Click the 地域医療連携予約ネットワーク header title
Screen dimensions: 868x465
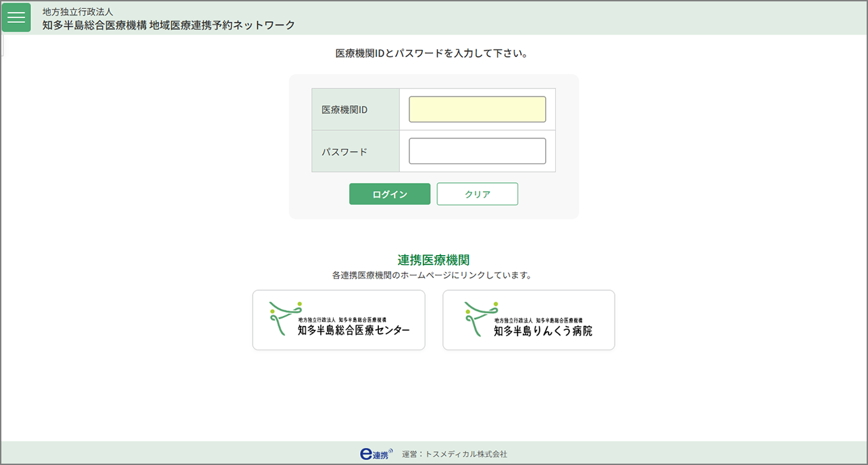tap(169, 25)
